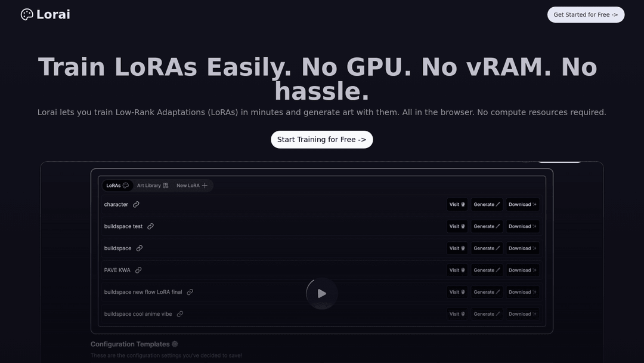Click the Configuration Templates heading
This screenshot has width=644, height=363.
point(130,344)
